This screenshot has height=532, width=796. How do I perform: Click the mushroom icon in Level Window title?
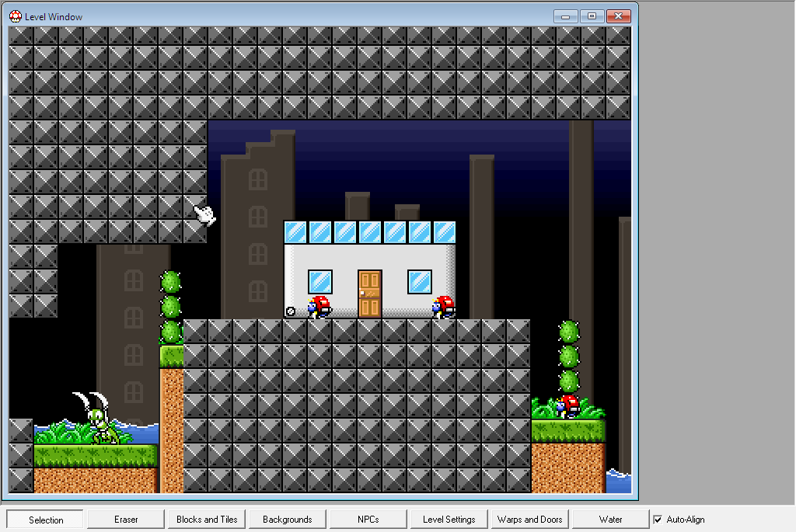coord(16,16)
